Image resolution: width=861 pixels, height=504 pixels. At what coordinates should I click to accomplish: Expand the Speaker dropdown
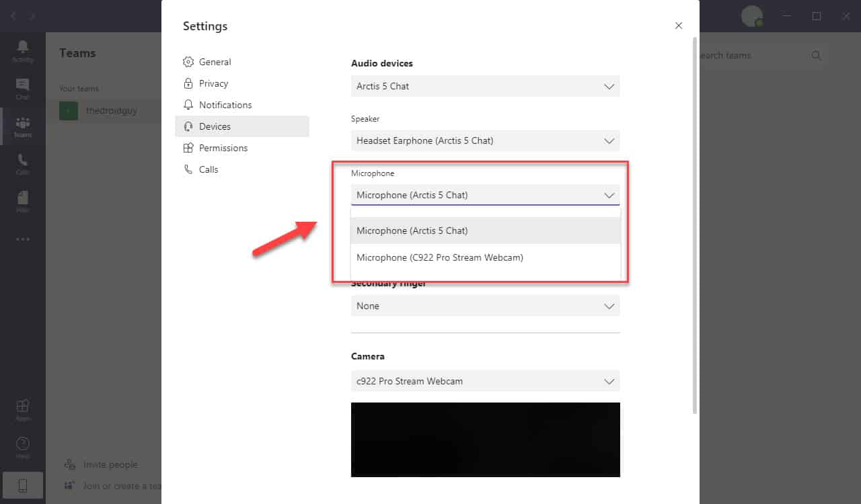tap(485, 140)
